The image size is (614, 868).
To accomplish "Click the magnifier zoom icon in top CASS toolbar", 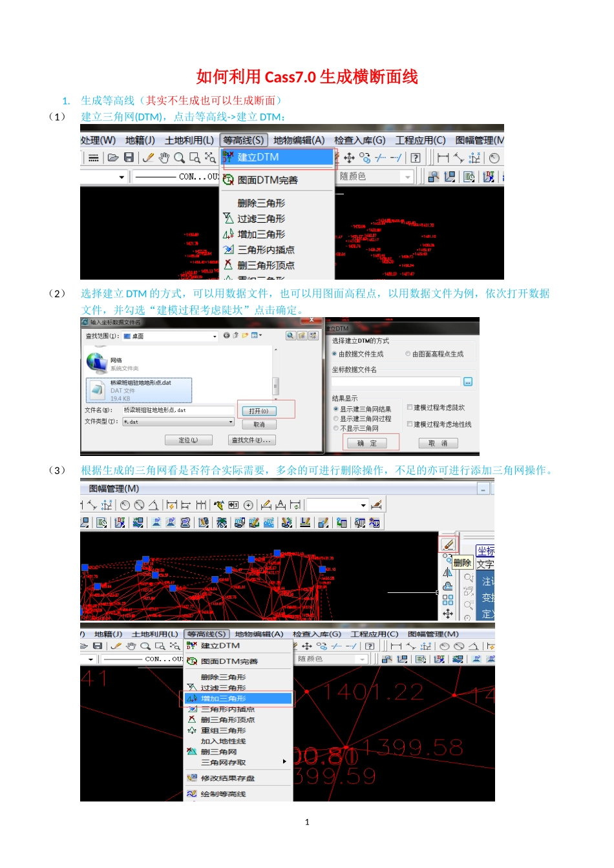I will click(179, 158).
